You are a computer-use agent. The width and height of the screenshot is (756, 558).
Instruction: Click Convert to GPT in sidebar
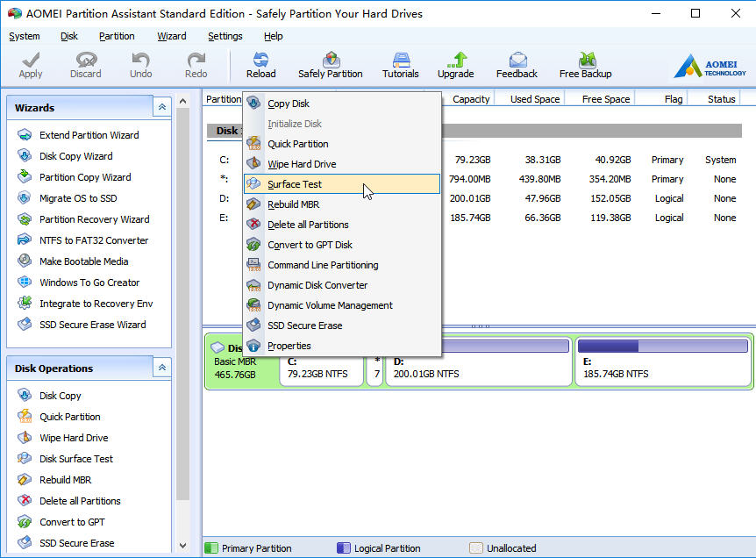pos(72,522)
